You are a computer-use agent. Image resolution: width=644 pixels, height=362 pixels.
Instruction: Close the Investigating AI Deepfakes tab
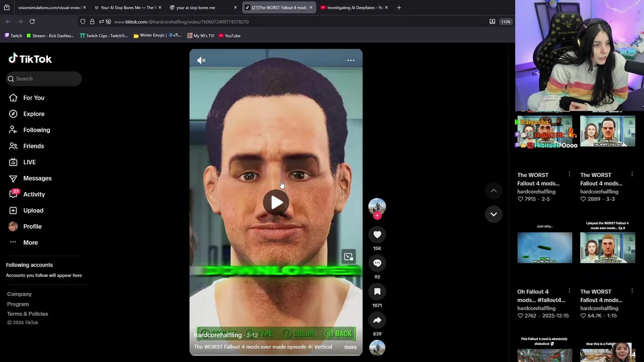coord(386,8)
